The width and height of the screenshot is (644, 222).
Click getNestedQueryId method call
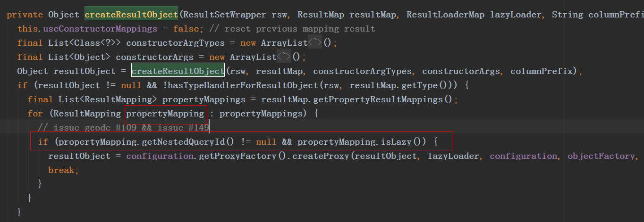pos(184,142)
